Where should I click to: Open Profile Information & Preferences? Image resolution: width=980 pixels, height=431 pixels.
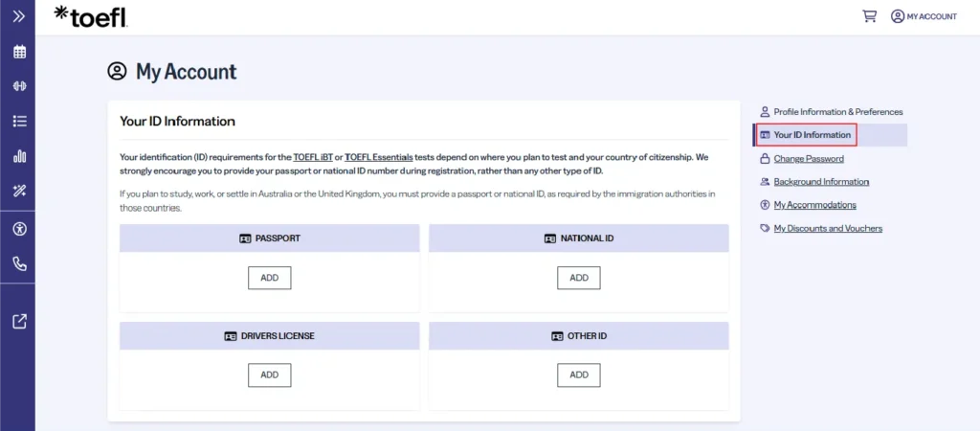click(837, 112)
